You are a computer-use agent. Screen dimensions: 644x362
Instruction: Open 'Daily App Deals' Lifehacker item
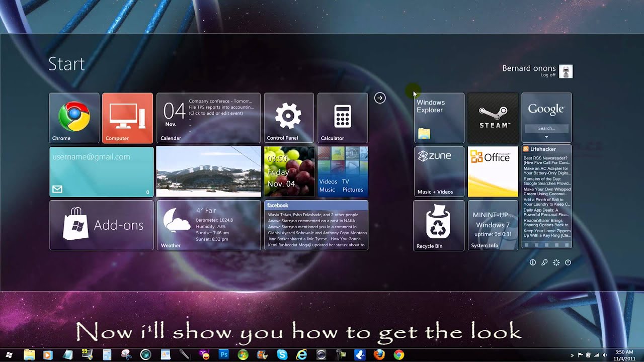point(546,213)
